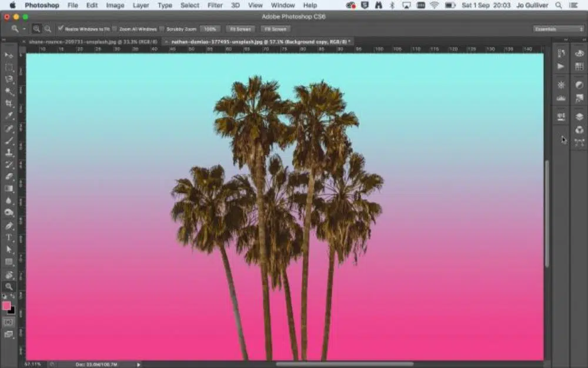Select the Pen tool
588x368 pixels.
(9, 226)
